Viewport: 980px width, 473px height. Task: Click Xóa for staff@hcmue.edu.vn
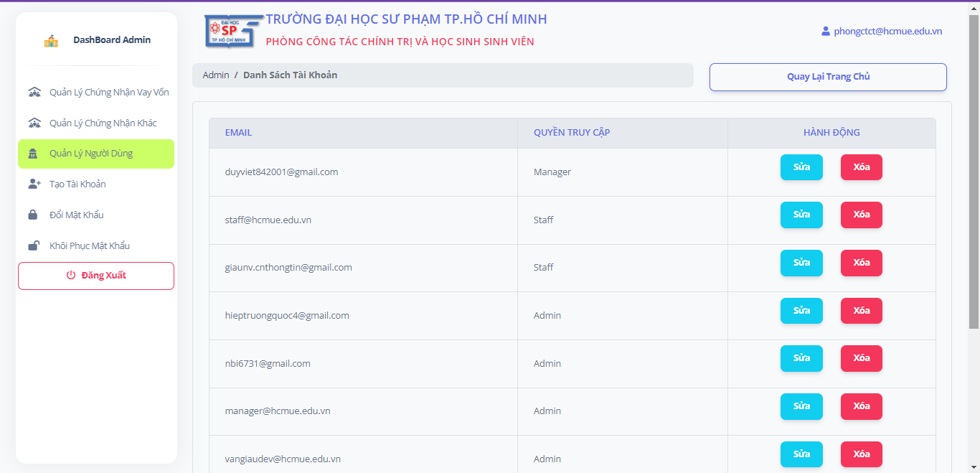pos(861,215)
